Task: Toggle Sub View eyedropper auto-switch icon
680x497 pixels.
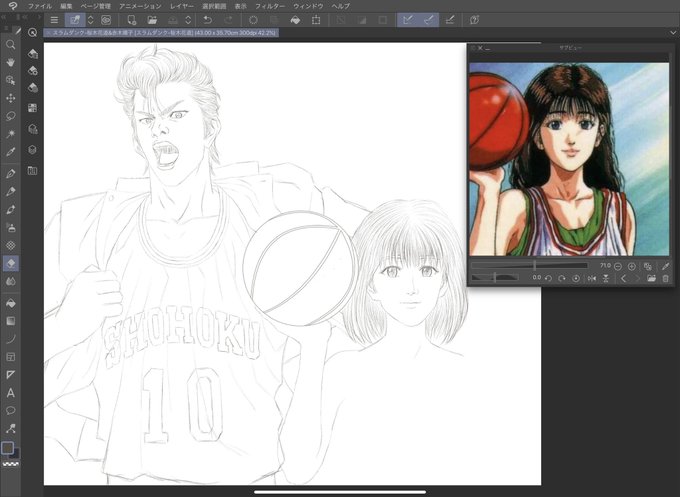Action: (666, 266)
